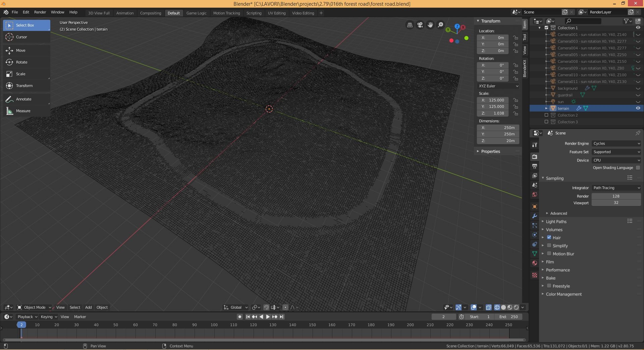This screenshot has height=350, width=644.
Task: Toggle viewport visibility of the terrain object
Action: coord(638,108)
